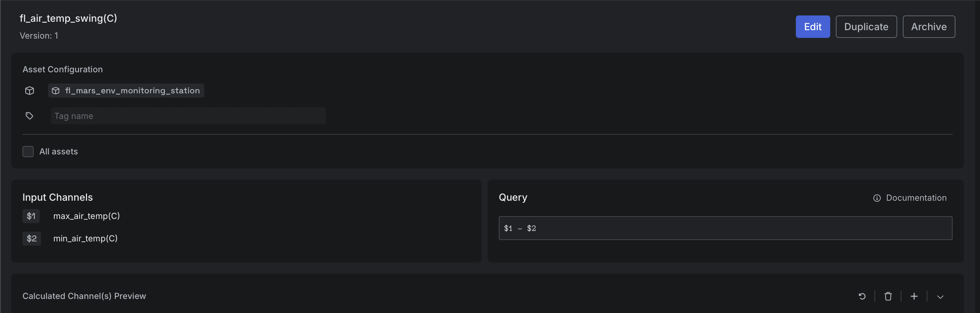
Task: Select the $2 variable badge for min_air_temp
Action: click(x=32, y=238)
